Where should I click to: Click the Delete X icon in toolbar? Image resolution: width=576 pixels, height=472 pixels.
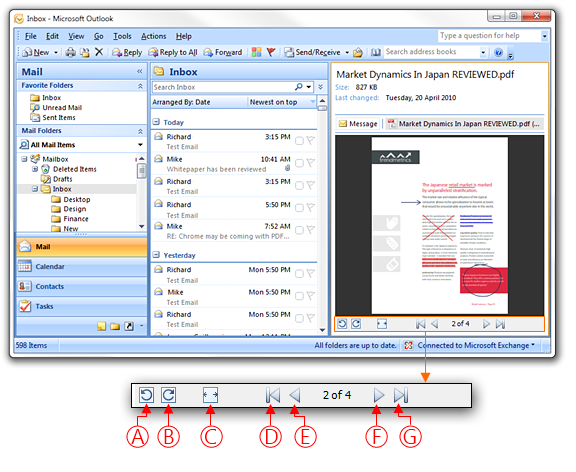[99, 52]
